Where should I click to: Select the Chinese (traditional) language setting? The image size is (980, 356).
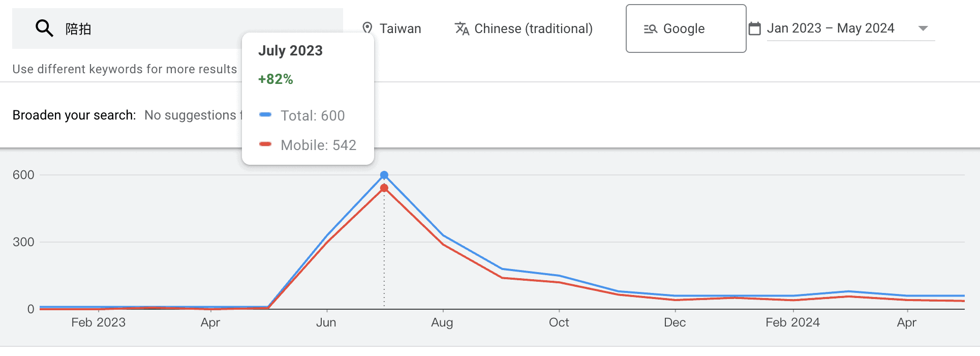(533, 28)
